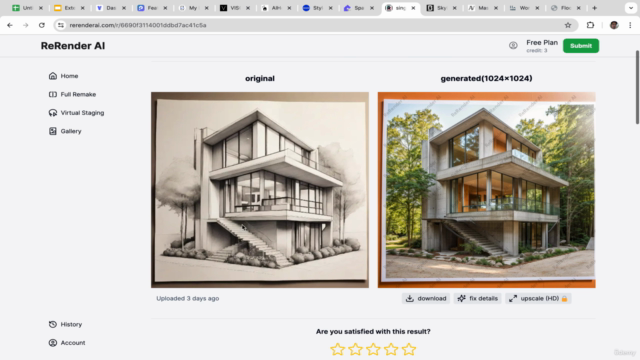Click the 'generated(1024×1024)' heading
The height and width of the screenshot is (360, 640).
487,78
